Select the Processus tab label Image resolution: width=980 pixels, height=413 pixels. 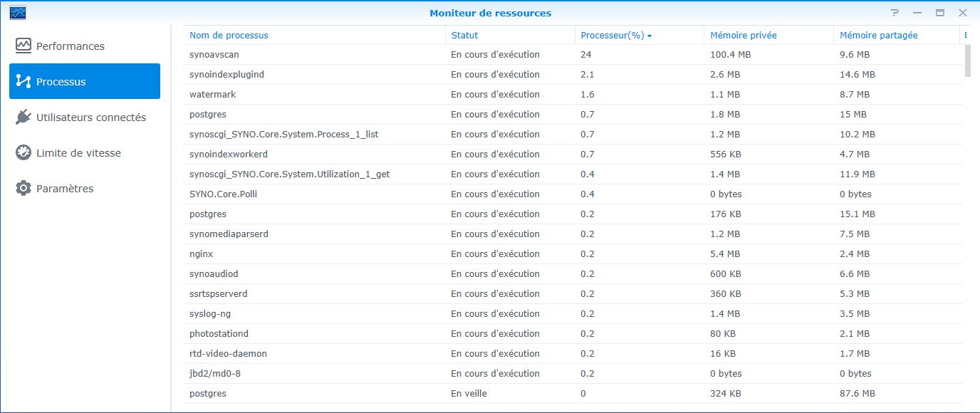tap(61, 82)
